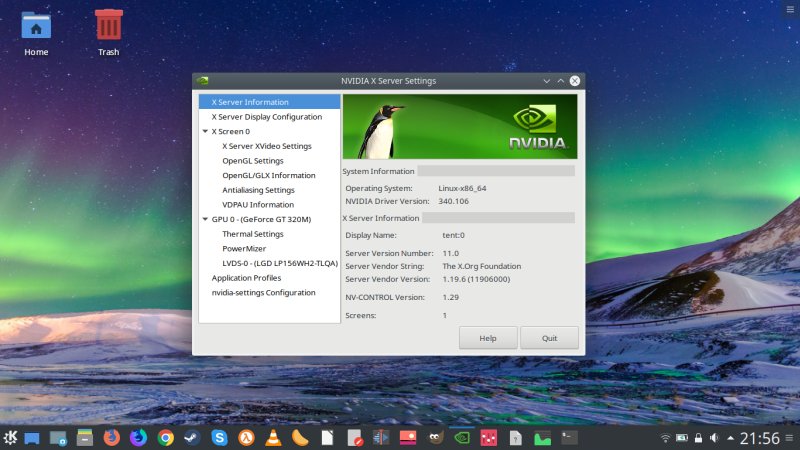Open X Server XVideo Settings
The height and width of the screenshot is (450, 800).
pyautogui.click(x=267, y=146)
